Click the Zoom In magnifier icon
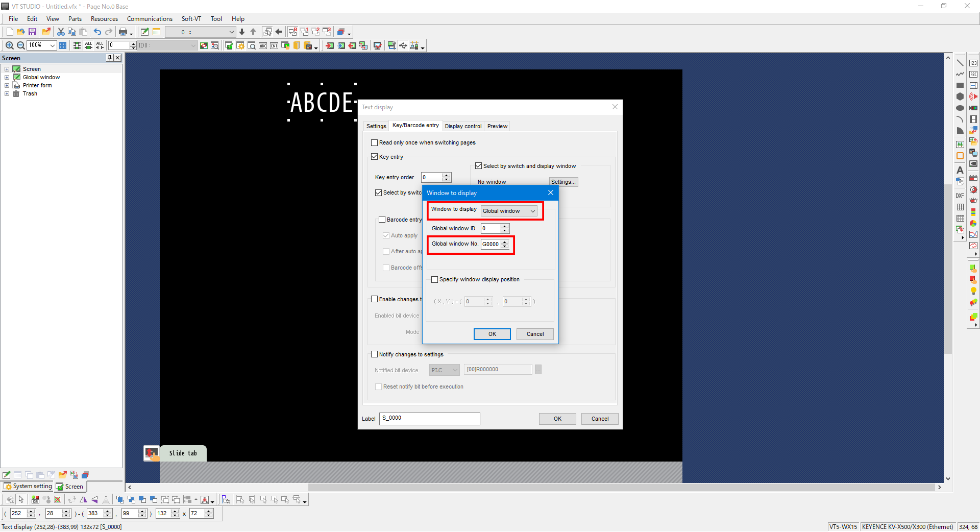Screen dimensions: 980x532 point(9,45)
